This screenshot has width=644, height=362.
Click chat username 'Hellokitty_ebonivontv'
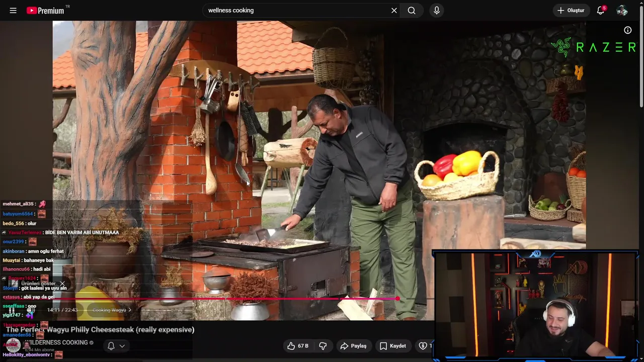(26, 355)
